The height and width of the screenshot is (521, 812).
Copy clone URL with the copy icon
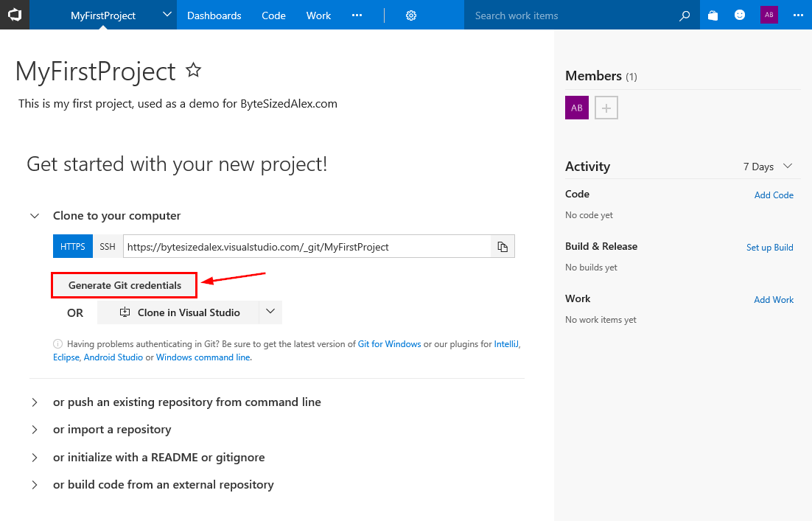pyautogui.click(x=503, y=247)
